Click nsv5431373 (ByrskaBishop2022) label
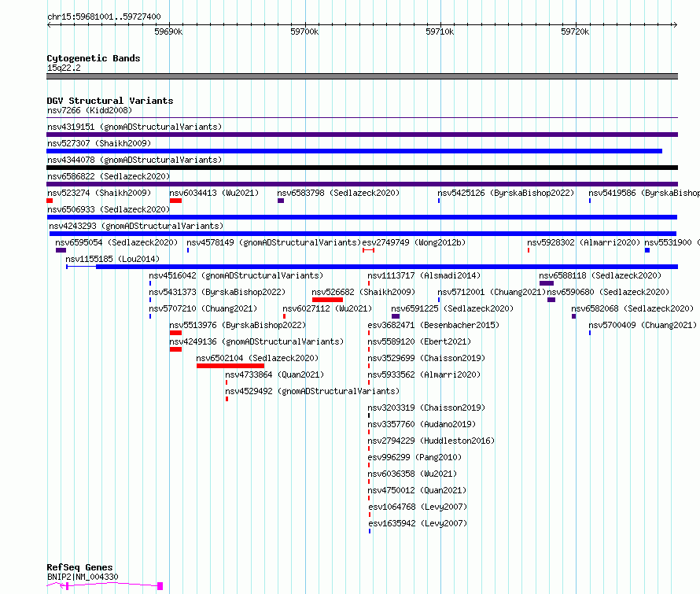Image resolution: width=700 pixels, height=594 pixels. coord(217,292)
